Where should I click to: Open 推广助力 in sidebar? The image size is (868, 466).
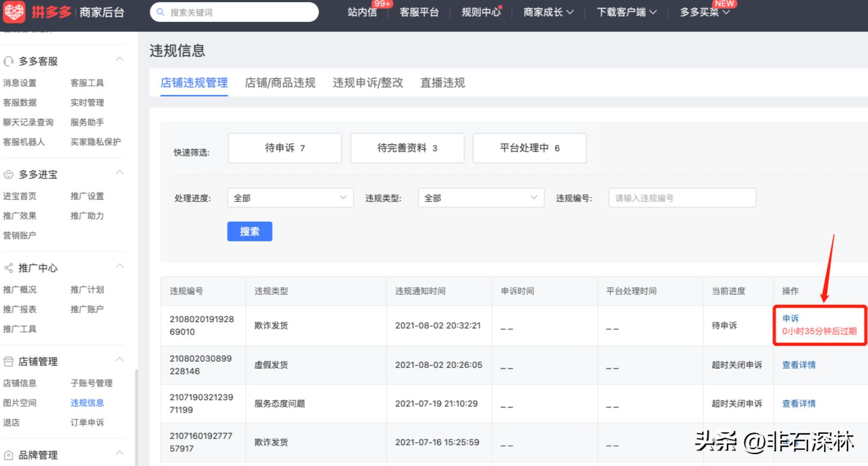click(x=87, y=216)
